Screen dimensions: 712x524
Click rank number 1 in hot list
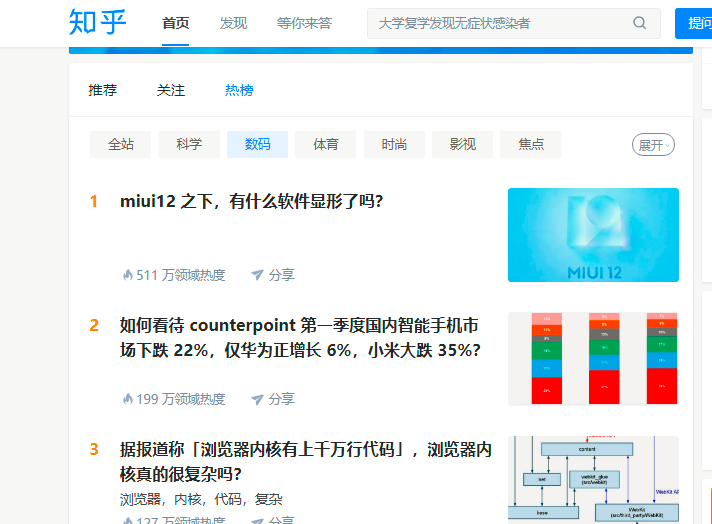94,201
